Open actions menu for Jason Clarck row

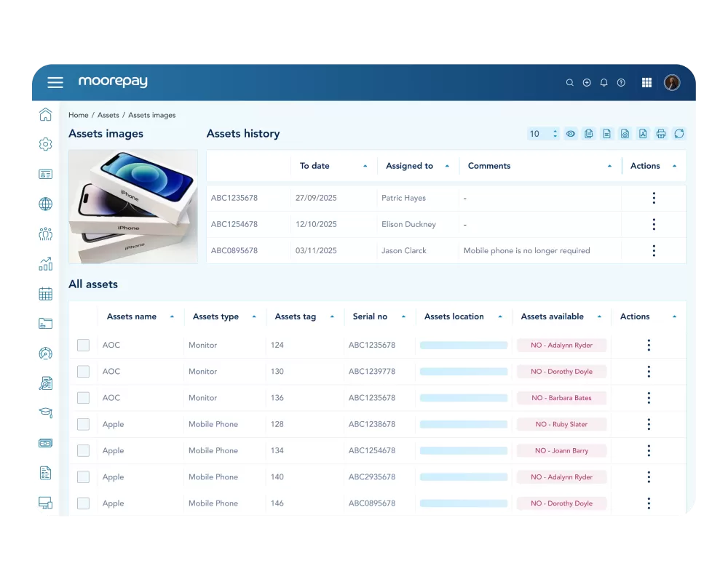654,251
